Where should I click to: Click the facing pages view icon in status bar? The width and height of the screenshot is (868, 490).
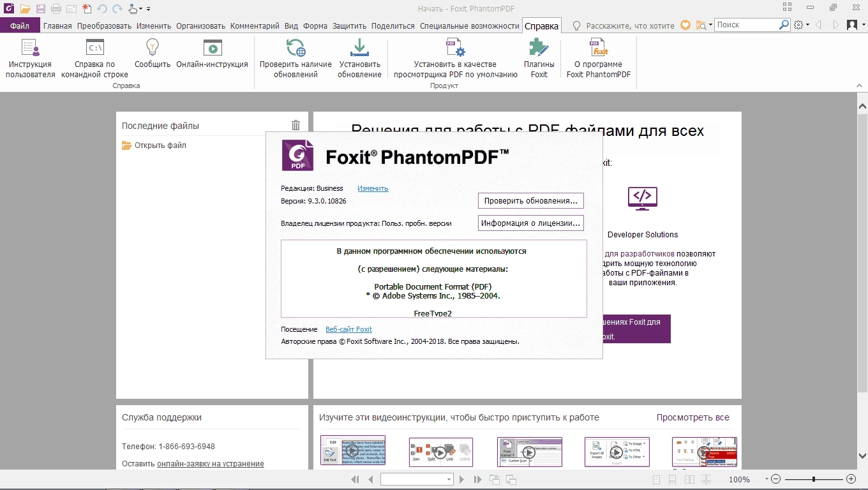click(688, 479)
